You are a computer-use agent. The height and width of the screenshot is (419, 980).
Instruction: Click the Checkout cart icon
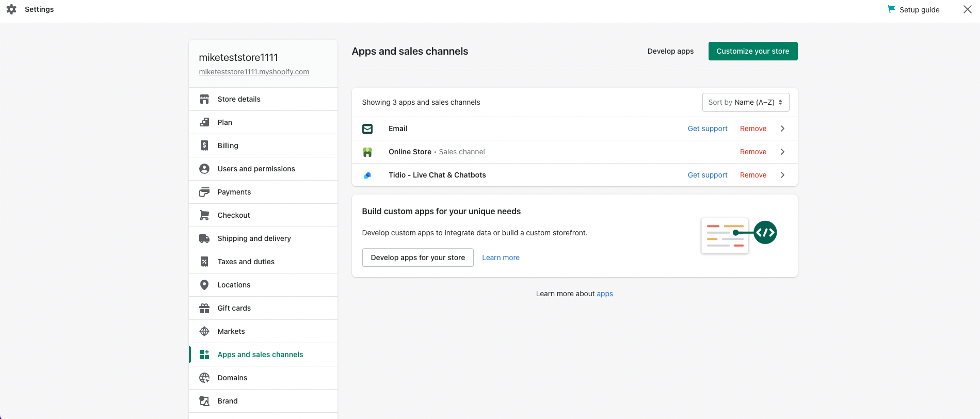point(204,215)
